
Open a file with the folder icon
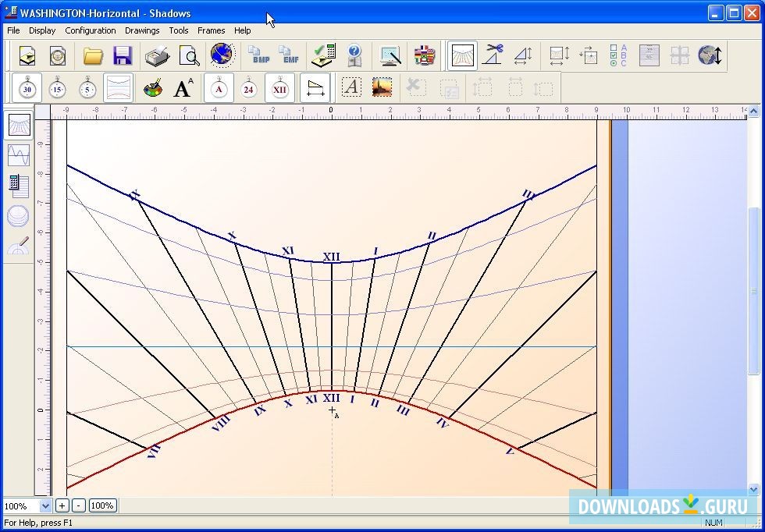pyautogui.click(x=93, y=56)
